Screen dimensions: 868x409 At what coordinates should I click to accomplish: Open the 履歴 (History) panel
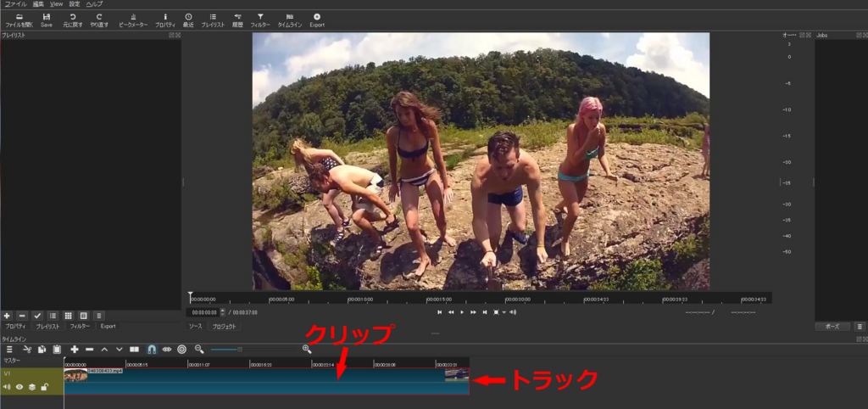point(237,20)
